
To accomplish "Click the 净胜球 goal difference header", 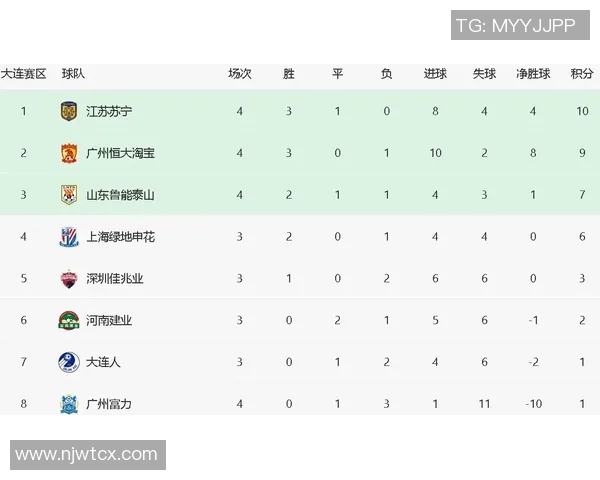I will point(533,74).
